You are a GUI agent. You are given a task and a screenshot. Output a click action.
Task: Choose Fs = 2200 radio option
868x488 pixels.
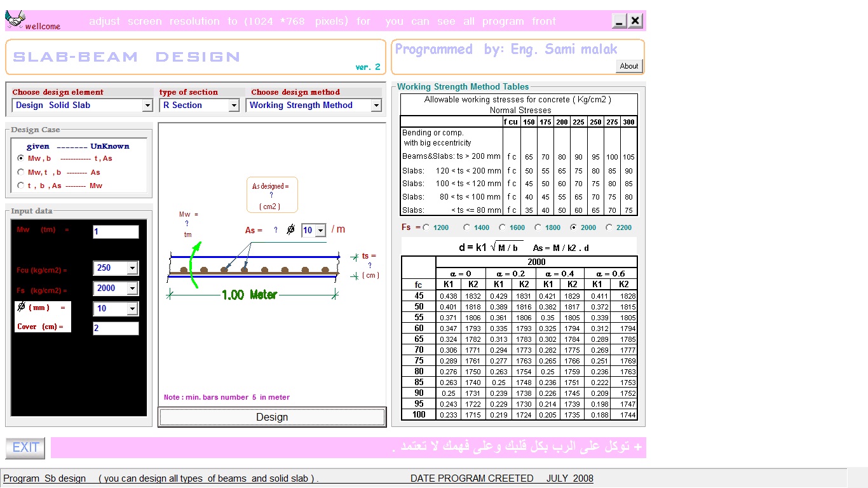click(609, 227)
